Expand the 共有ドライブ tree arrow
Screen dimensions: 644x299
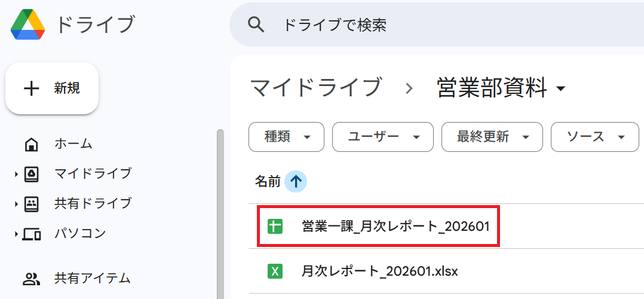pyautogui.click(x=17, y=204)
